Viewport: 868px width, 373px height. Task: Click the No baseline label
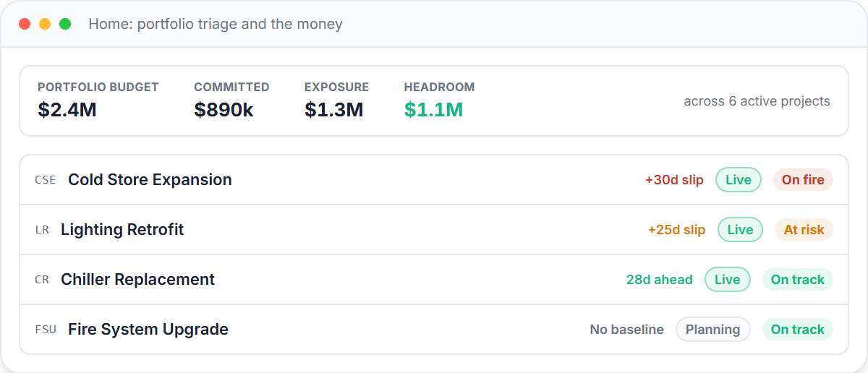click(x=626, y=330)
